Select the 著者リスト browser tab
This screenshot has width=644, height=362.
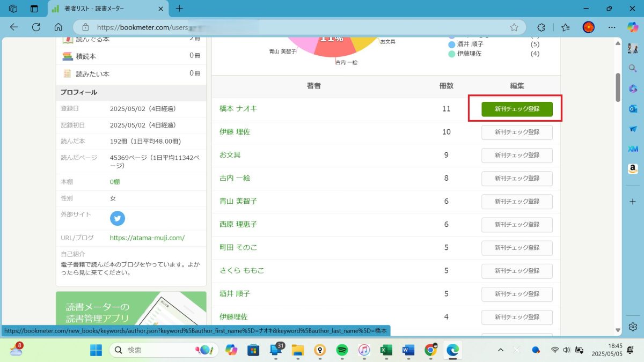coord(105,9)
